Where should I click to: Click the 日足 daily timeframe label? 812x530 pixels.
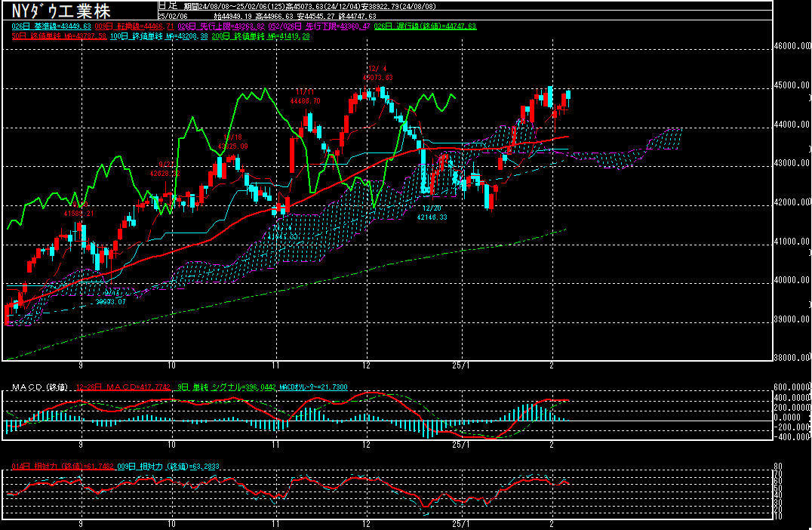tap(168, 6)
